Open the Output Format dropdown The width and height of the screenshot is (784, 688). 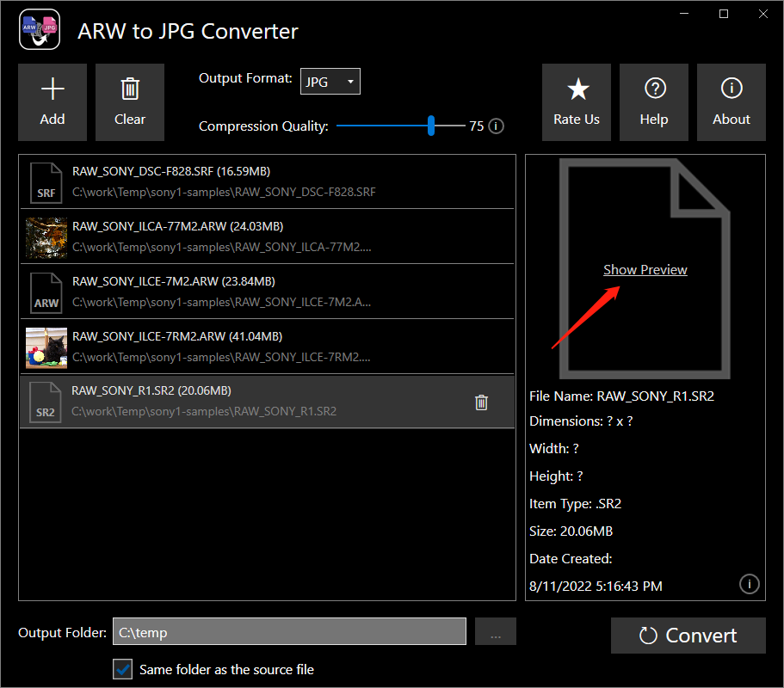[x=330, y=82]
